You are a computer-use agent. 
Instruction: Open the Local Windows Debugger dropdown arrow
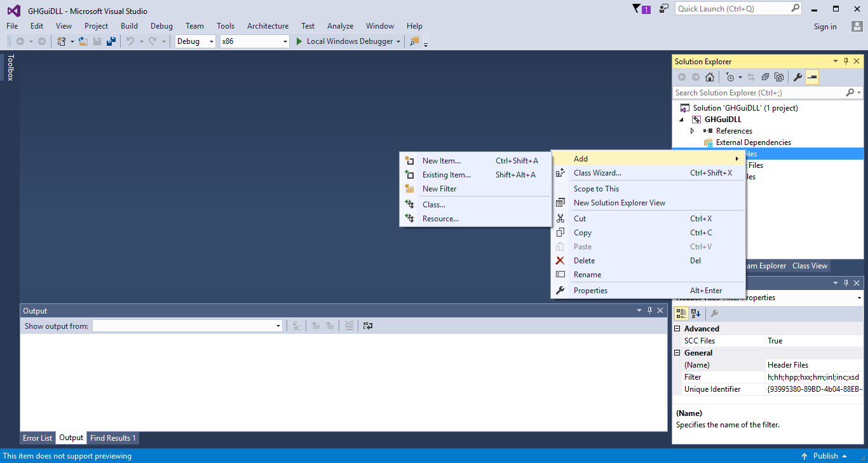tap(398, 41)
